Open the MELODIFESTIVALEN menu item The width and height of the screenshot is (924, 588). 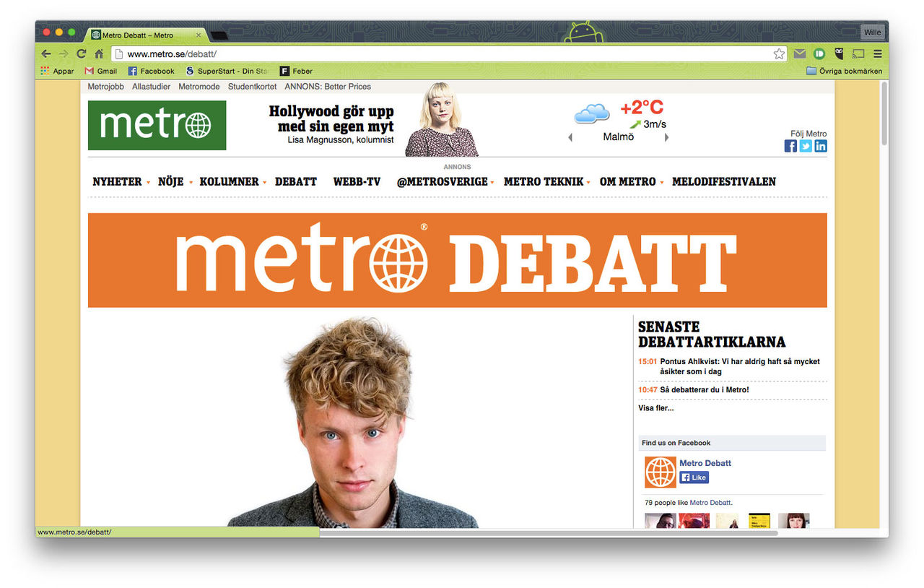click(724, 182)
